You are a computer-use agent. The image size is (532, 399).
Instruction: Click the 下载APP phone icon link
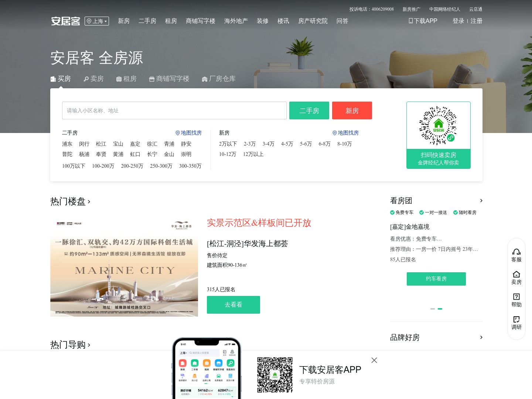tap(423, 21)
